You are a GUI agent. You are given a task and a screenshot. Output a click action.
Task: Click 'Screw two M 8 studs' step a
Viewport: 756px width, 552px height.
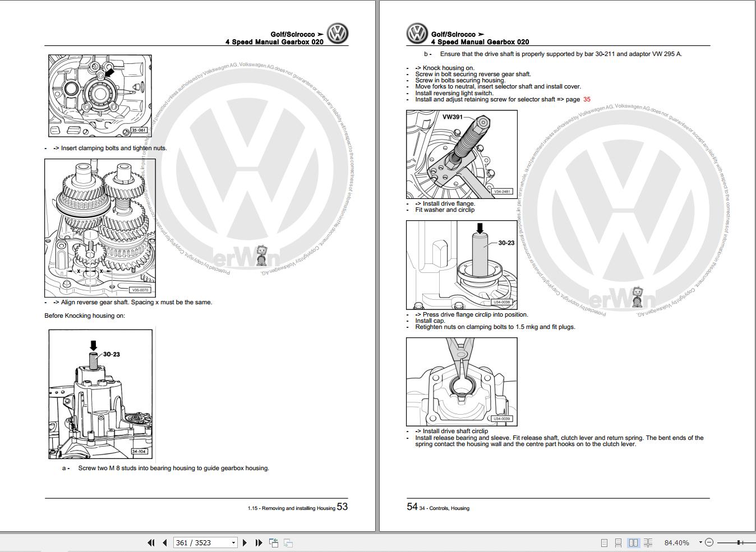click(173, 468)
